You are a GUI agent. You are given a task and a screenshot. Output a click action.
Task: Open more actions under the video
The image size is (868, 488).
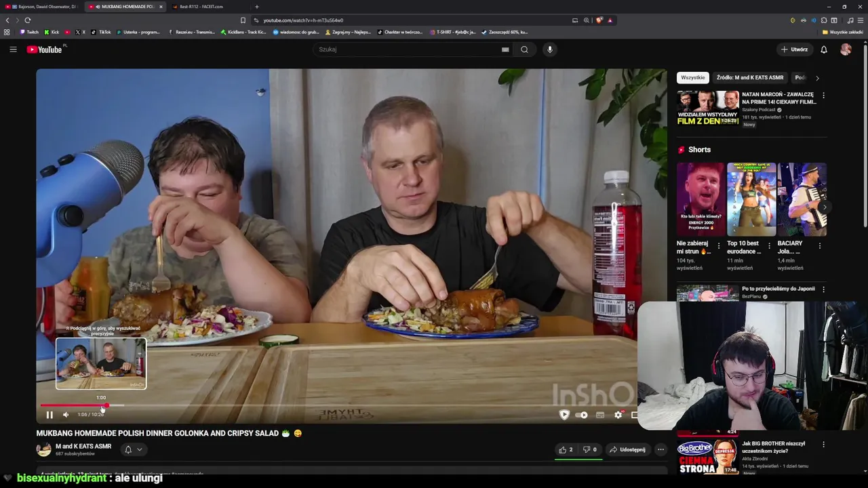coord(660,449)
